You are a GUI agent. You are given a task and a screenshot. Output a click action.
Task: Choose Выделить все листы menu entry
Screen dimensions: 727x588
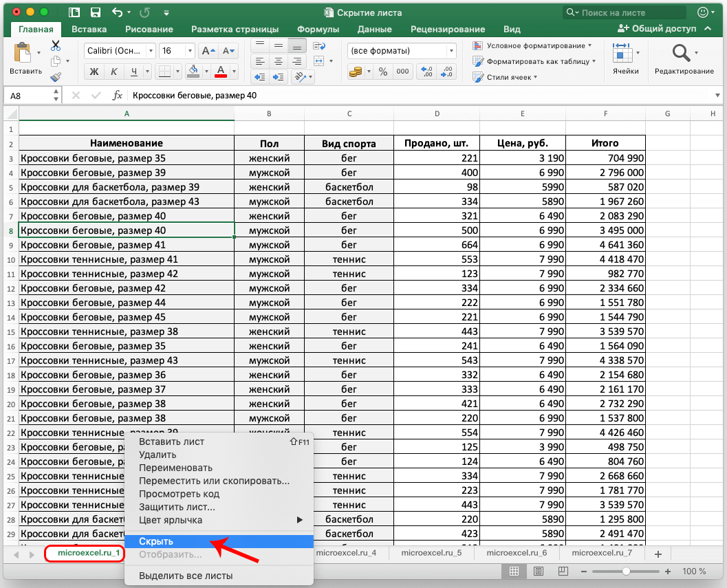[x=219, y=576]
